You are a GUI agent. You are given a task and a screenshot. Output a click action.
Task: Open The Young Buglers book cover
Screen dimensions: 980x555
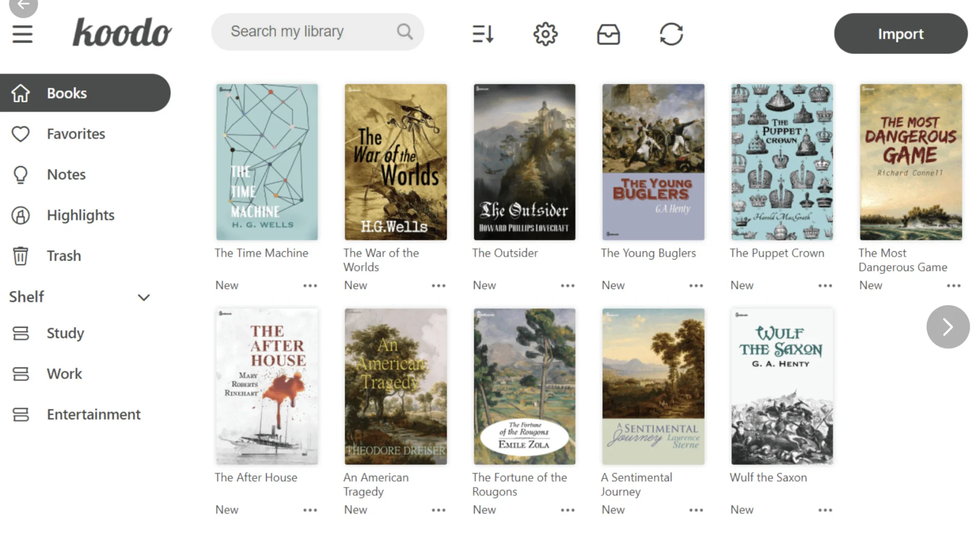pos(653,162)
